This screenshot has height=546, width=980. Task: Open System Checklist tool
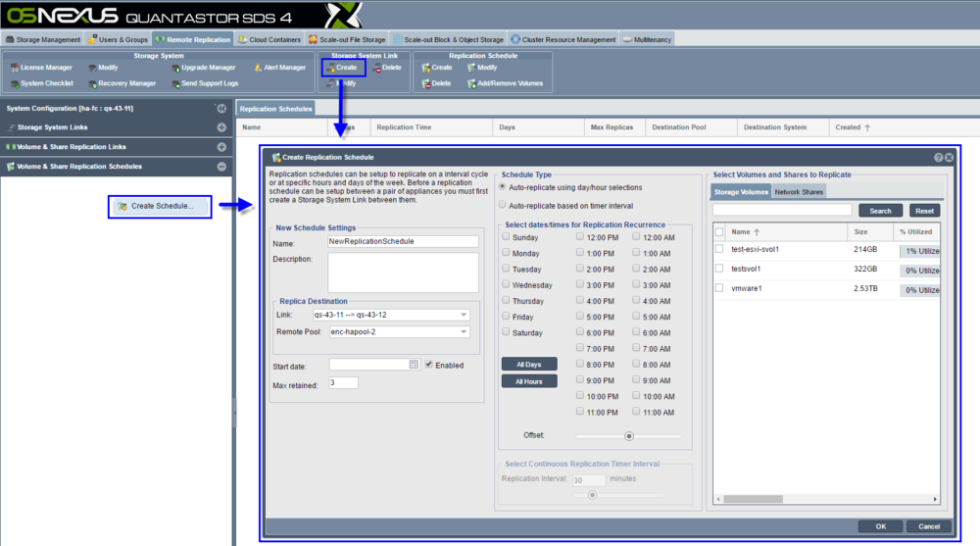(41, 83)
